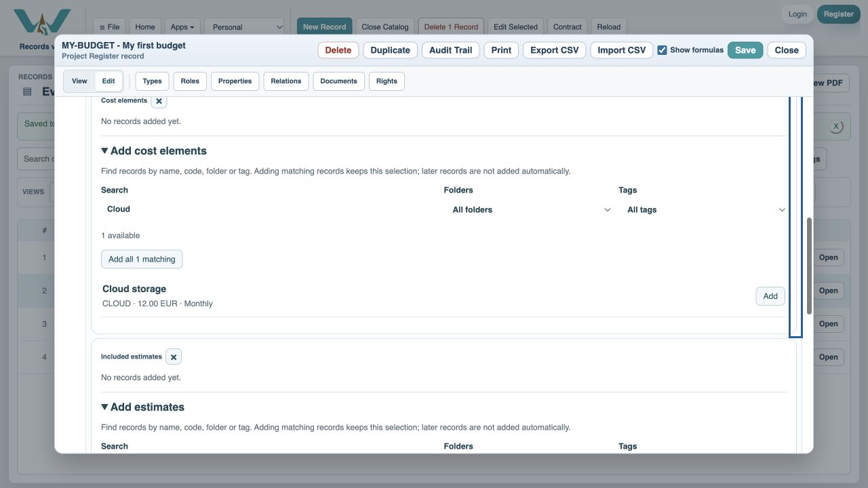Click the Print button
This screenshot has width=868, height=488.
(501, 50)
